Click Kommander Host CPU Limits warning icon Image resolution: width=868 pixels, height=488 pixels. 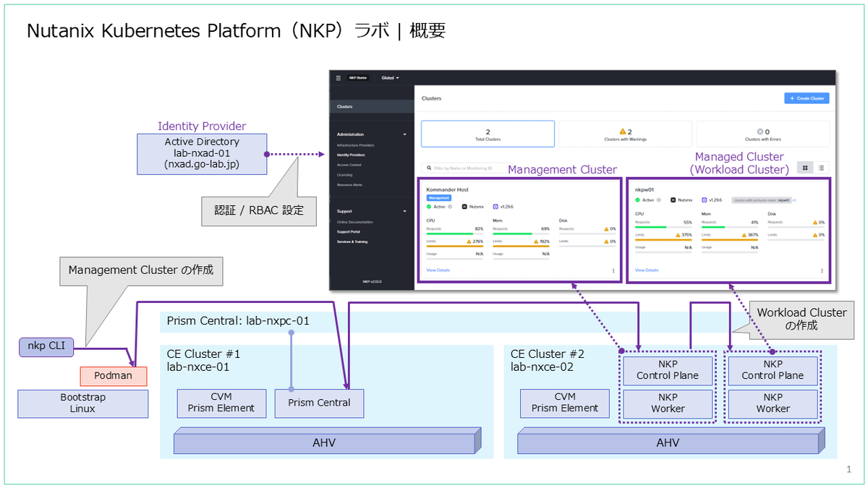469,241
